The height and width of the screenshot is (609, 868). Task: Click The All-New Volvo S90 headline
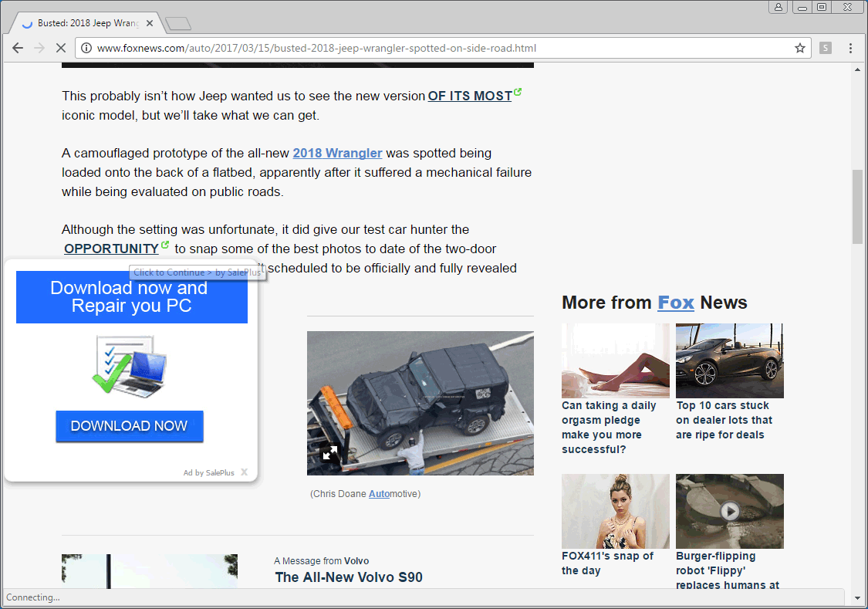coord(349,577)
